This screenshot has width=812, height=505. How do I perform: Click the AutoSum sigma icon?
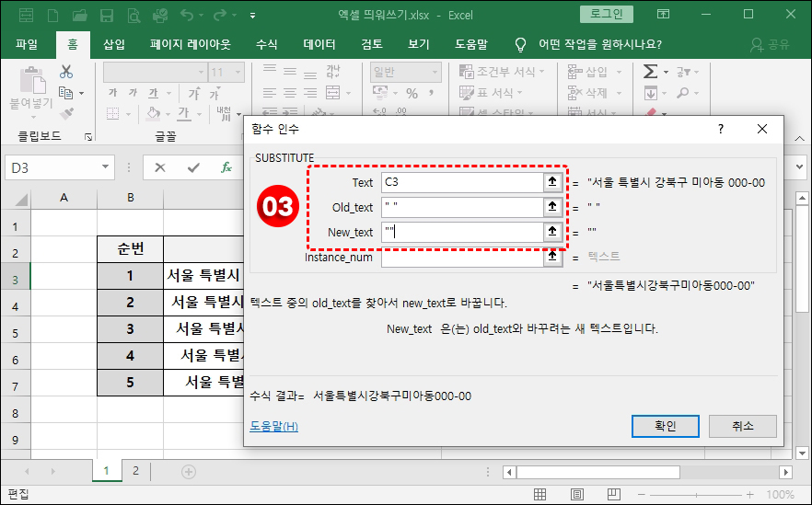tap(650, 71)
